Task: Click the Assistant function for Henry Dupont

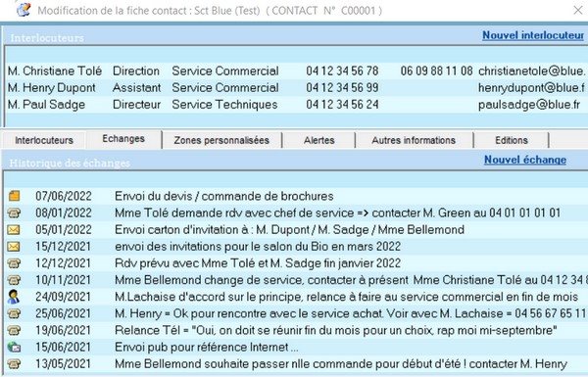Action: [x=137, y=88]
